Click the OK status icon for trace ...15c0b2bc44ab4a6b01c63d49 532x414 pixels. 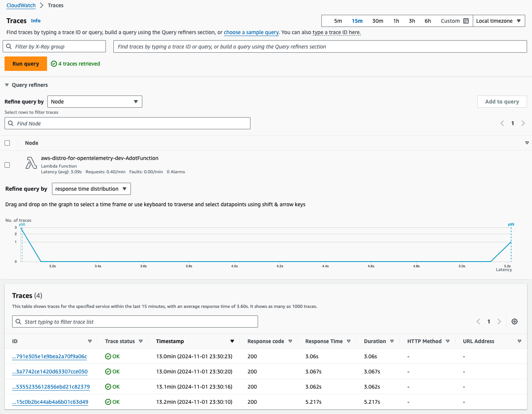108,402
